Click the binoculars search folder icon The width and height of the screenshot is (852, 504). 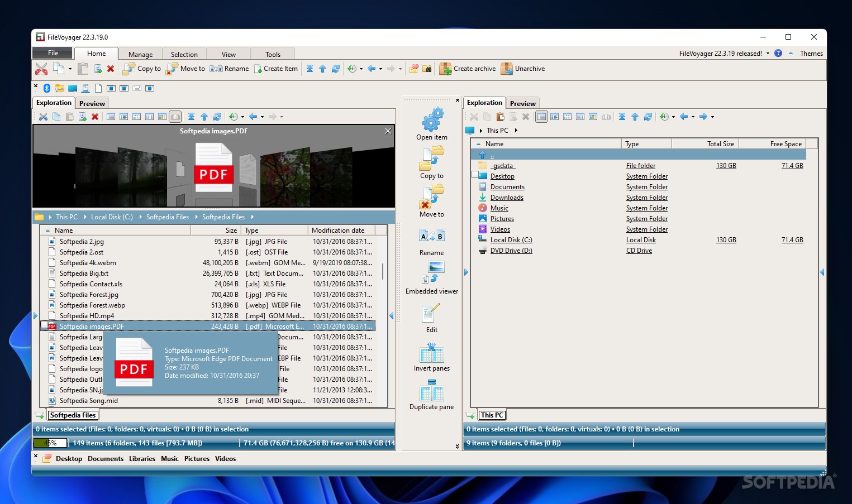pos(427,69)
